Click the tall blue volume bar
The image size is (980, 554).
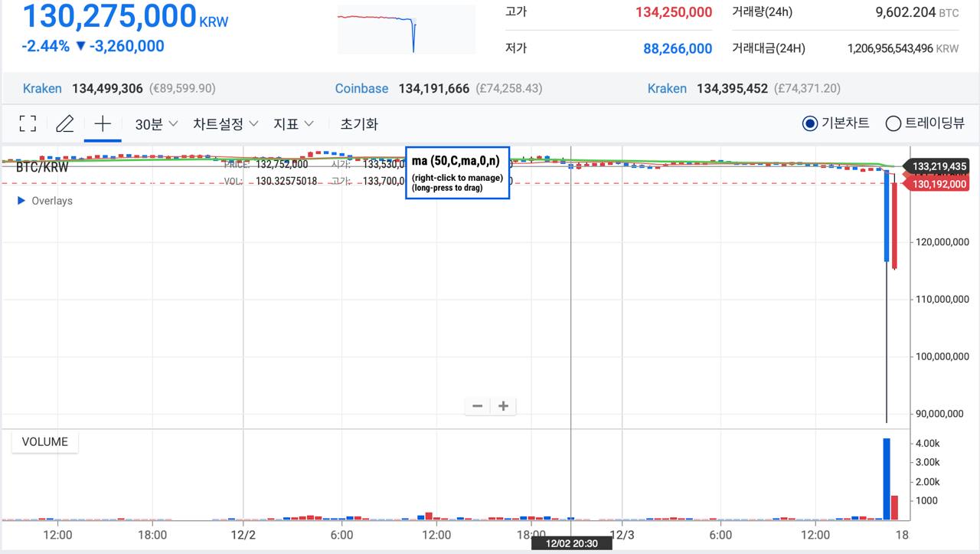click(887, 479)
